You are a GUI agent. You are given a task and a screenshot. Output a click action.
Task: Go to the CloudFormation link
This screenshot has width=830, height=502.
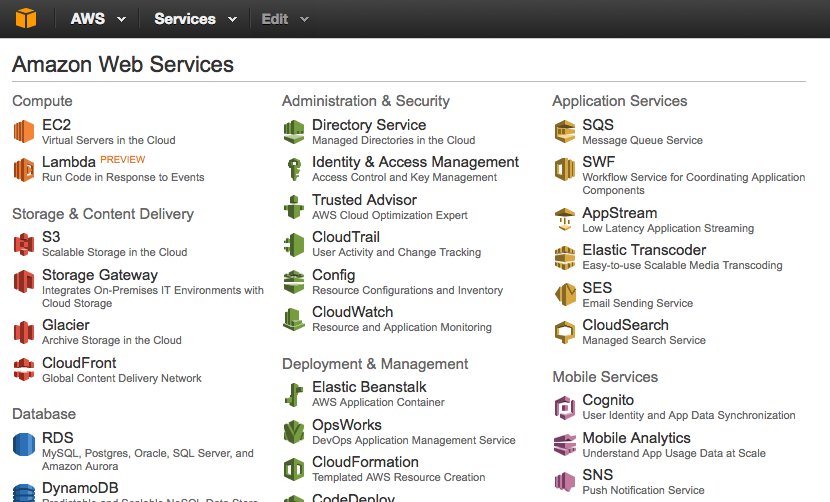365,462
